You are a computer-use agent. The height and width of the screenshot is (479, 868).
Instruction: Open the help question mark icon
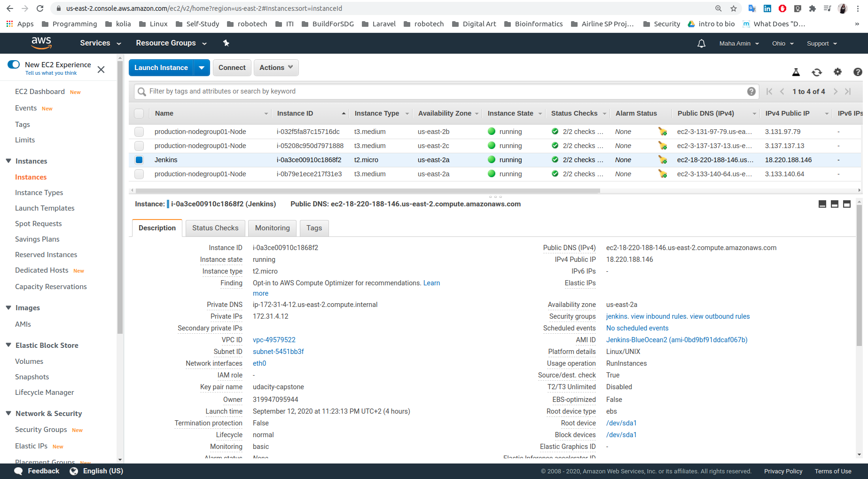point(858,72)
